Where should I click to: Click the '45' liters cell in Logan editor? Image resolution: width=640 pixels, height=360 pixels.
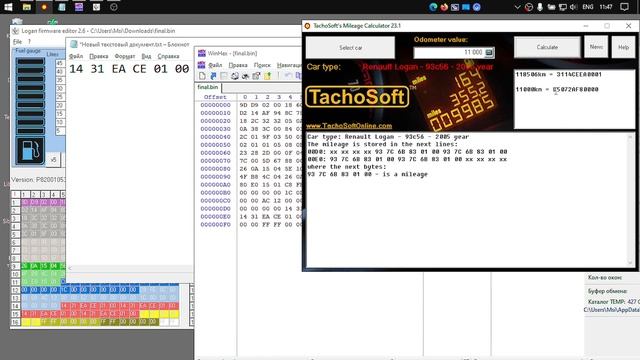tap(60, 63)
